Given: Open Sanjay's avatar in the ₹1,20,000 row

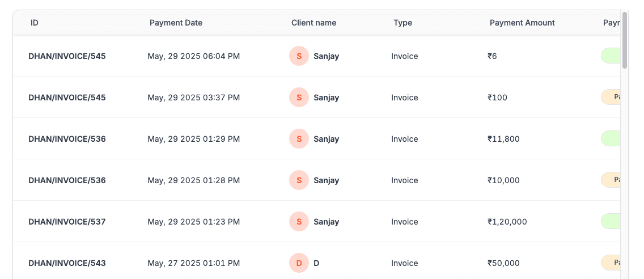Looking at the screenshot, I should 299,222.
